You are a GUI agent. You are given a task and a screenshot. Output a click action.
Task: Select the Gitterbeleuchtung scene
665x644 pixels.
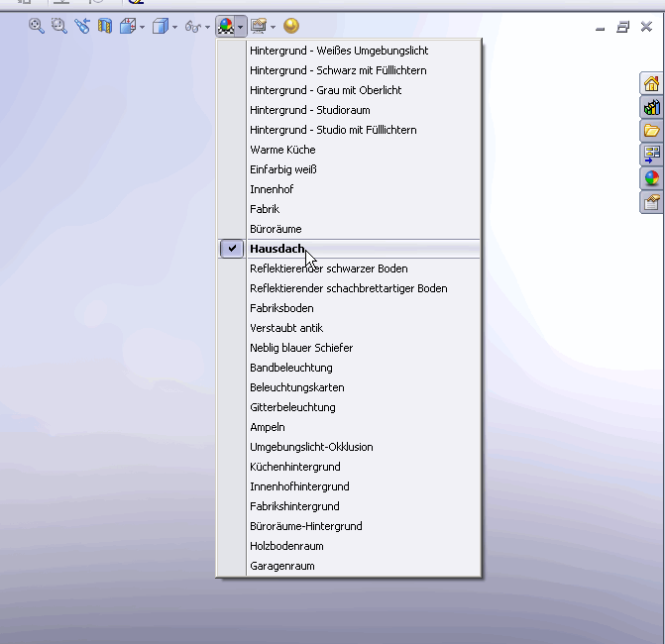pos(349,407)
